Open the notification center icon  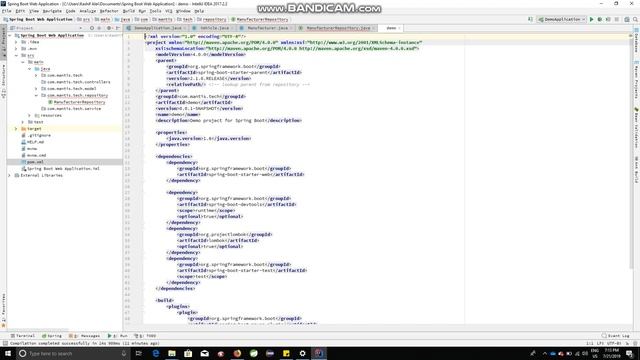[630, 353]
